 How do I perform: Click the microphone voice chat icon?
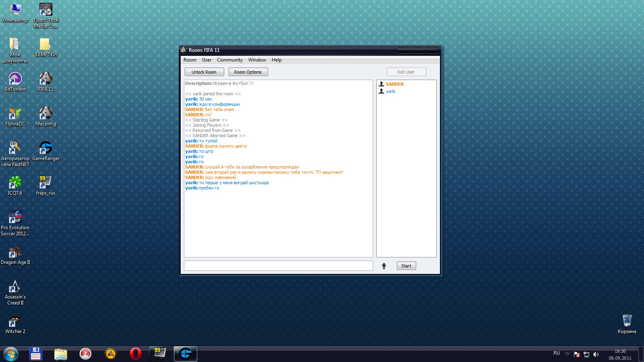(384, 266)
